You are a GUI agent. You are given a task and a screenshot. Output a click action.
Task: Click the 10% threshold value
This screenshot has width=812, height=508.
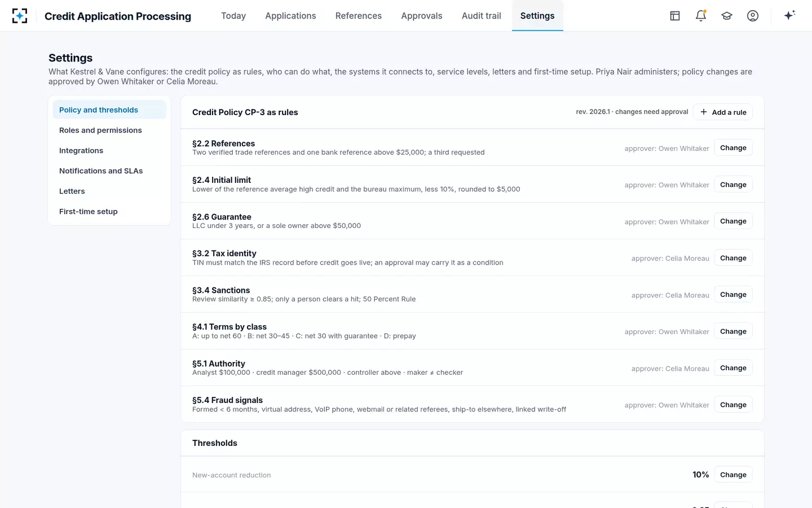point(701,475)
